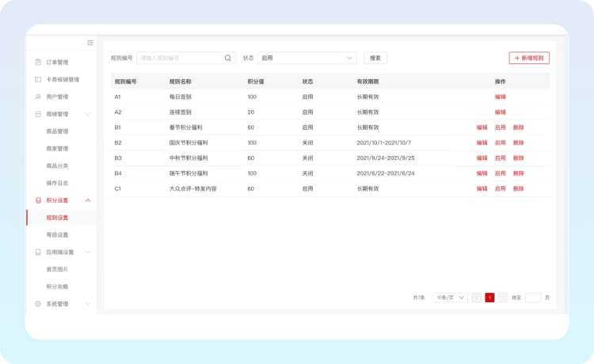Click the 应用端设置 device icon
This screenshot has height=364, width=594.
pyautogui.click(x=38, y=252)
